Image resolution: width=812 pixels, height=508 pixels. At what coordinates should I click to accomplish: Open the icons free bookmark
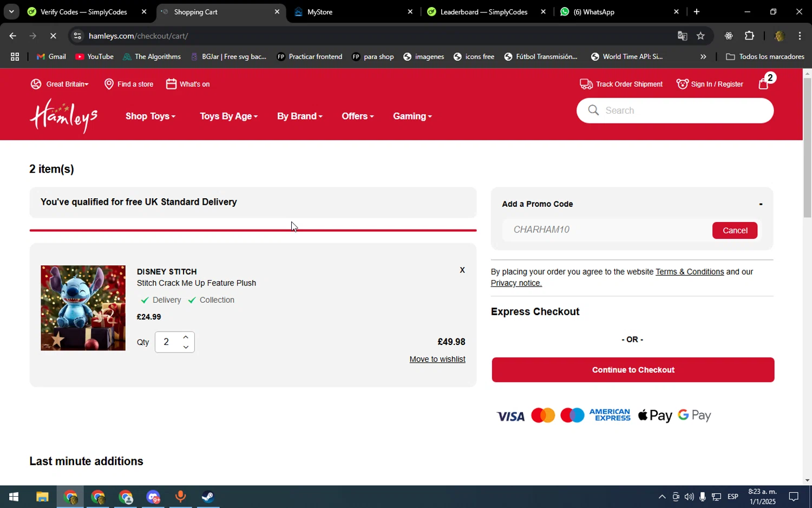click(x=474, y=56)
